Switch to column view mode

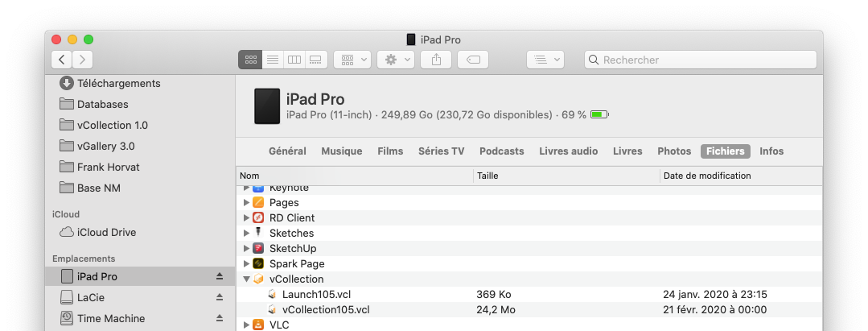(x=294, y=60)
